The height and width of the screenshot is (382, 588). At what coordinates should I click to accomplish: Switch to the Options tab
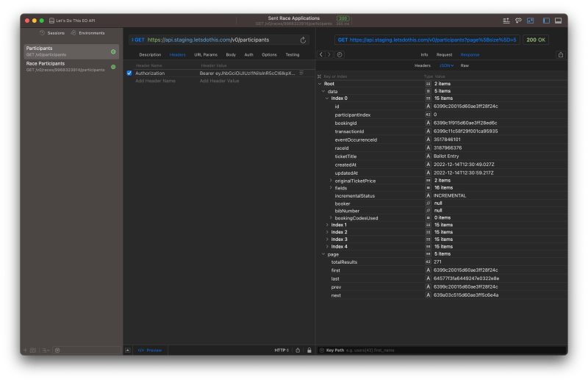pyautogui.click(x=269, y=55)
